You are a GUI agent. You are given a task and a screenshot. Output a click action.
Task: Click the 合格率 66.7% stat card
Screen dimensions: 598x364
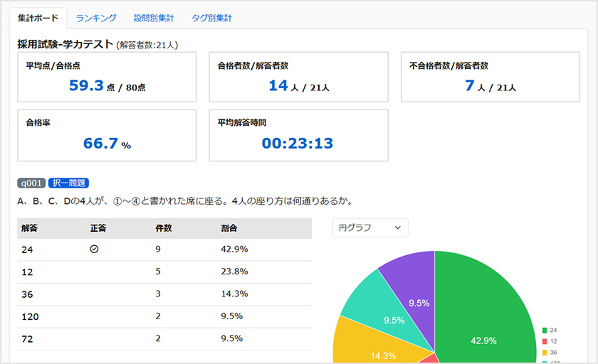click(107, 135)
